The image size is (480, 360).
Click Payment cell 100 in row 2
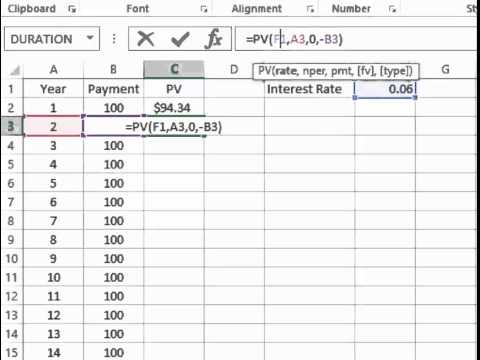point(113,108)
